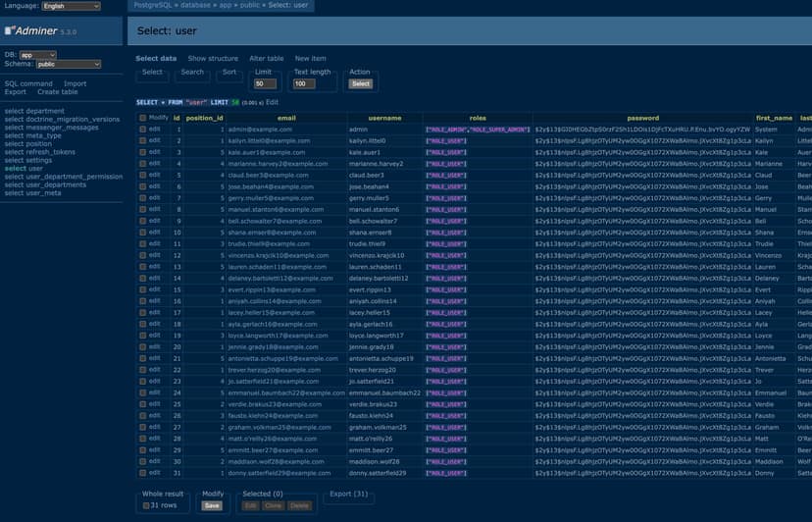812x522 pixels.
Task: Click edit link for gerry.muller5 row
Action: point(154,197)
